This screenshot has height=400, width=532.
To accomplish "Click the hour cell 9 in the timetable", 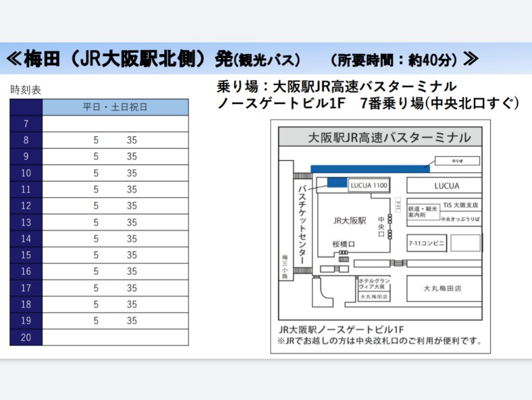I will tap(26, 157).
